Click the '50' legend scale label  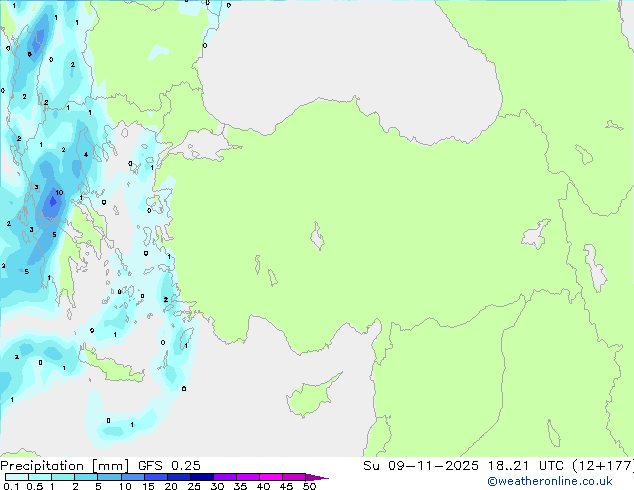pos(309,486)
